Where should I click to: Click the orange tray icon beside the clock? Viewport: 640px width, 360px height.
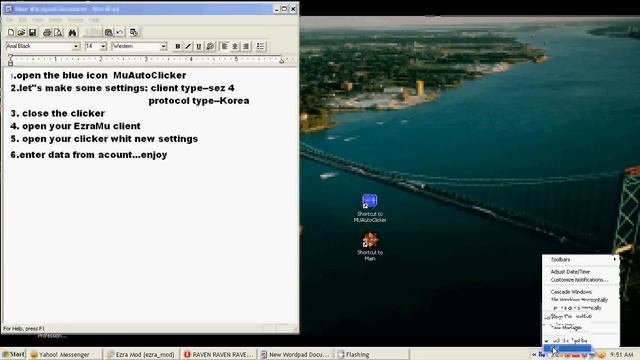[x=601, y=355]
